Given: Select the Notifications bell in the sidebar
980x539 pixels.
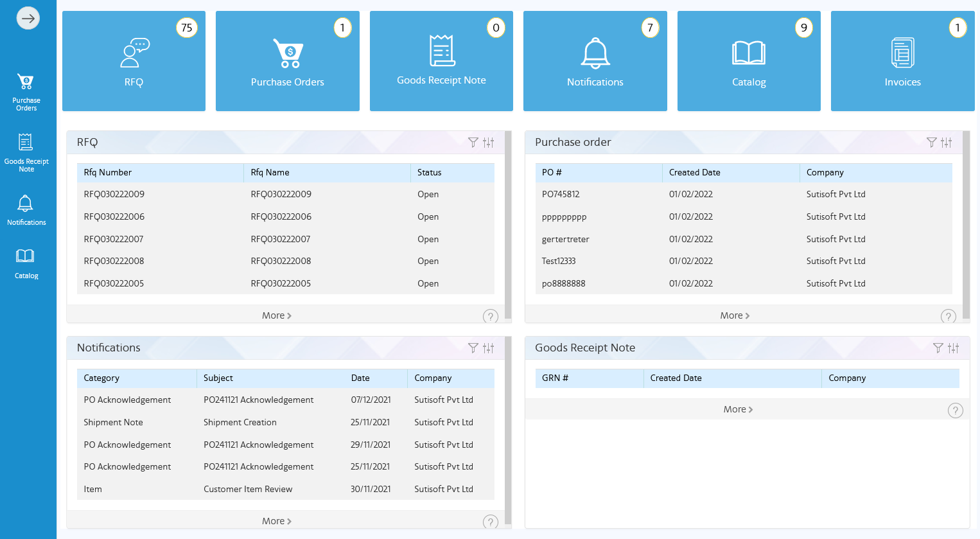Looking at the screenshot, I should coord(26,210).
